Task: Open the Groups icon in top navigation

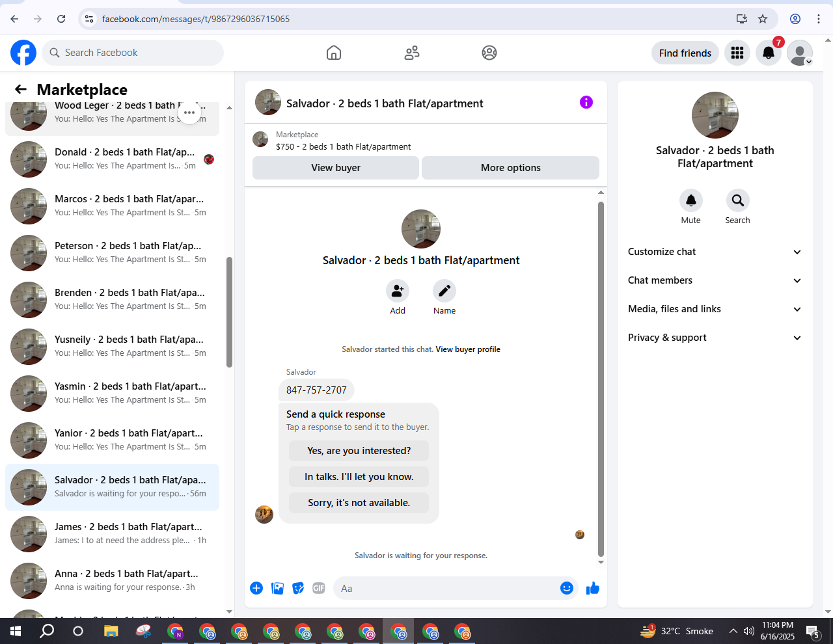Action: tap(489, 53)
